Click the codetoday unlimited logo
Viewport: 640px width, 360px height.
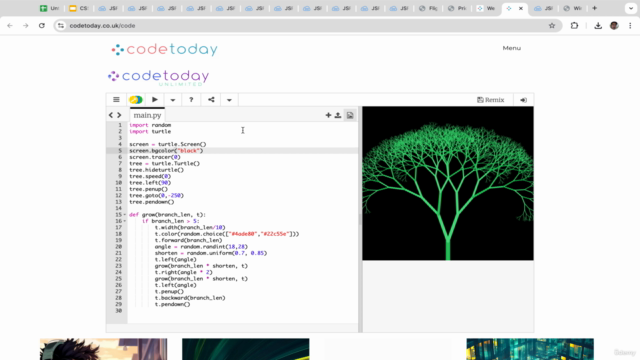(x=158, y=77)
